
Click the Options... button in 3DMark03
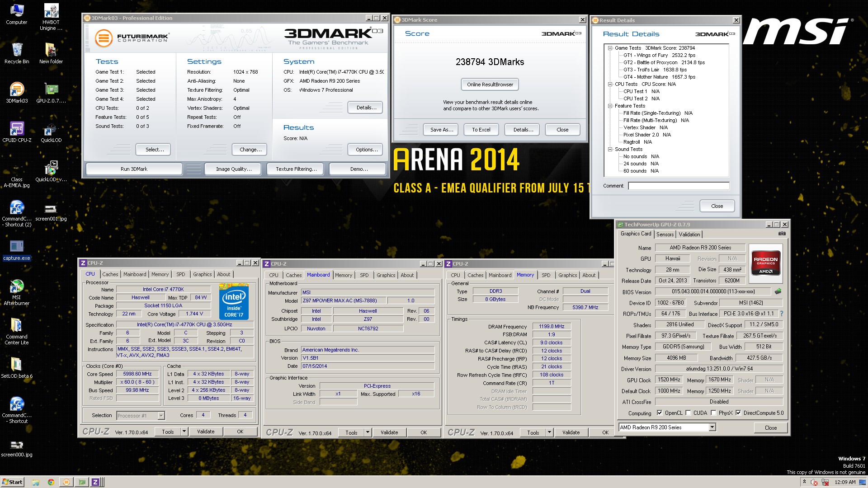[x=365, y=150]
